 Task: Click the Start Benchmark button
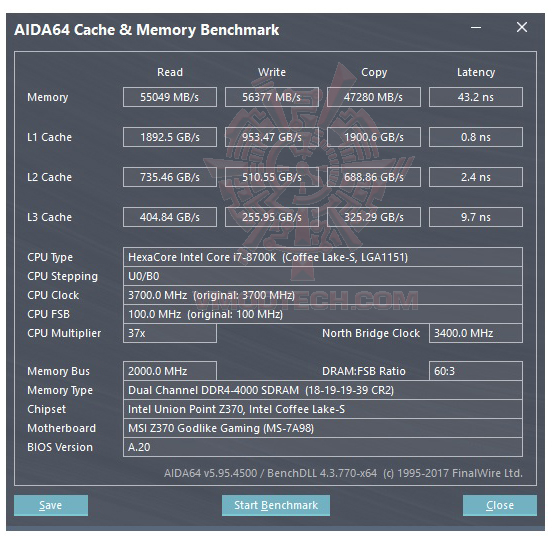pos(276,505)
